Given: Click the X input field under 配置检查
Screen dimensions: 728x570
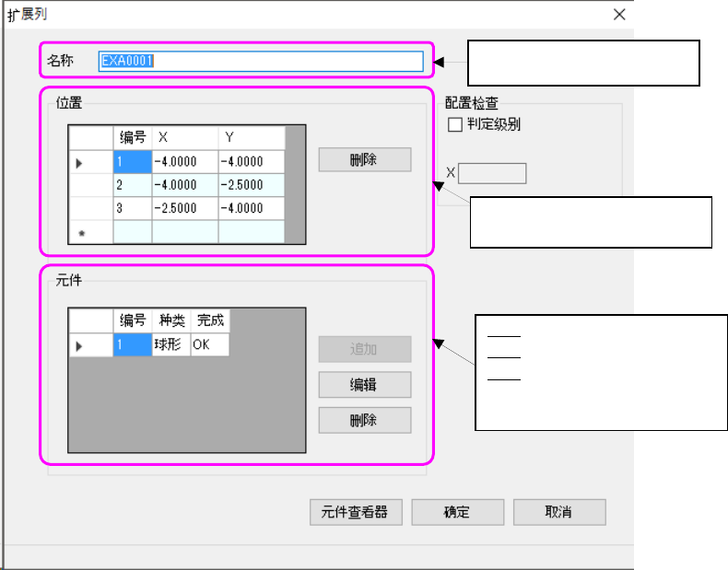Looking at the screenshot, I should pos(492,173).
